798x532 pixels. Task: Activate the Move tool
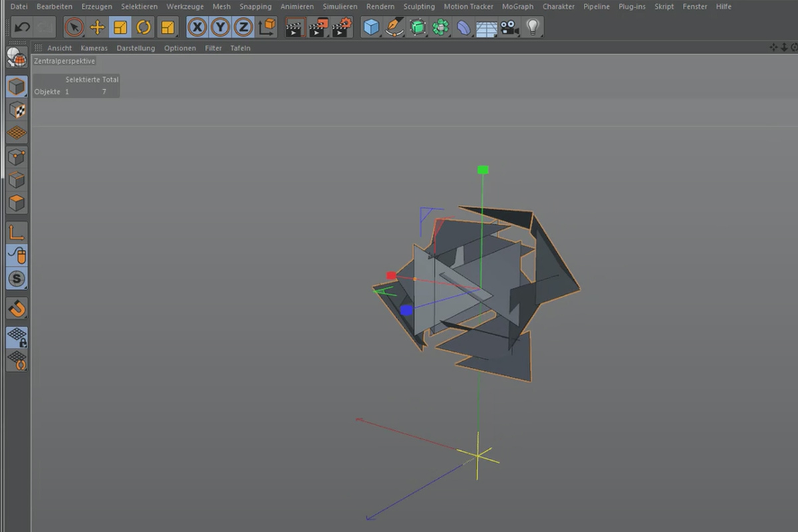(98, 27)
